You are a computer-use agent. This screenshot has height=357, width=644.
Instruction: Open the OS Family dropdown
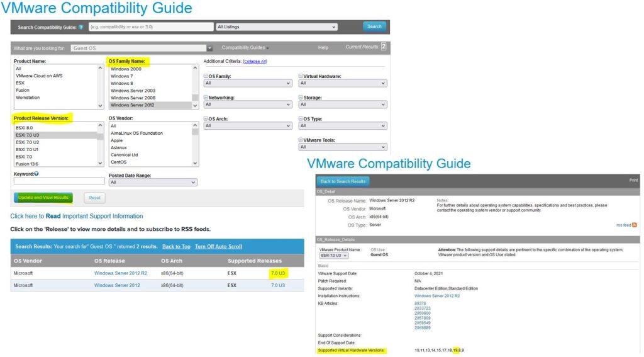[248, 83]
